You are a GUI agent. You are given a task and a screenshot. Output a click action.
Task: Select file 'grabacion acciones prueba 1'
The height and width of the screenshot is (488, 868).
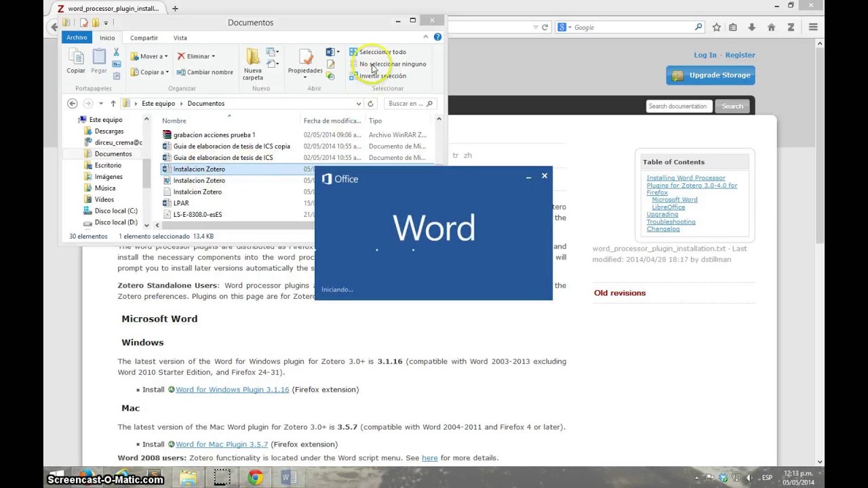tap(214, 135)
